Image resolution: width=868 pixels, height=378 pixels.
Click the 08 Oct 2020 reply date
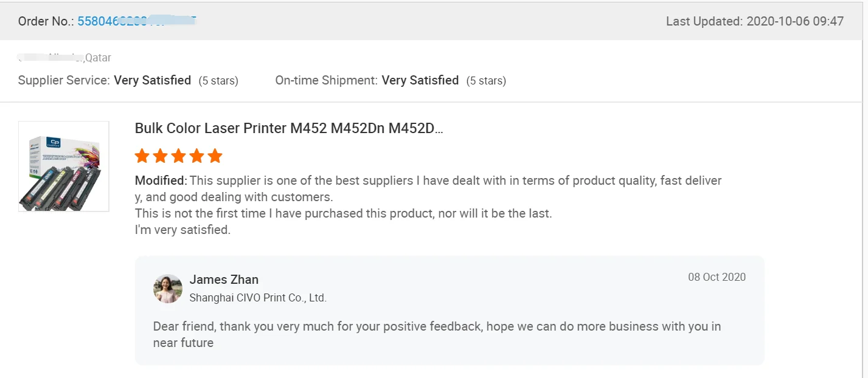(x=717, y=277)
